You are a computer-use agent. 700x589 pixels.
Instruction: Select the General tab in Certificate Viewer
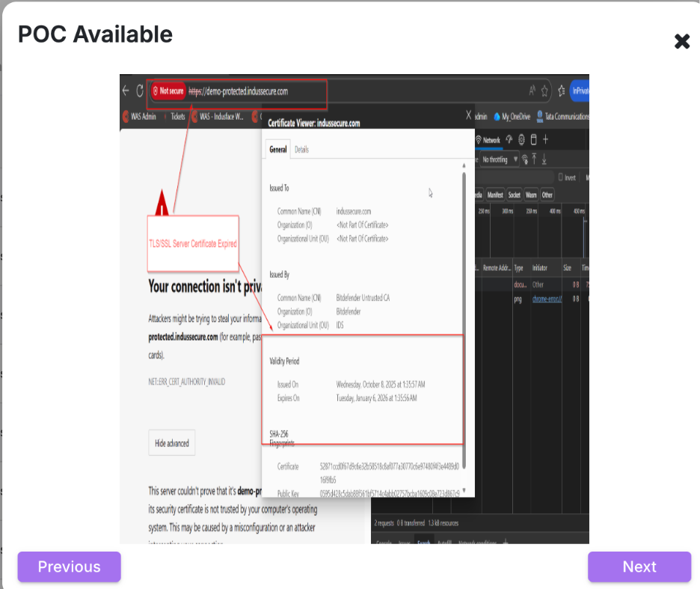pos(278,150)
